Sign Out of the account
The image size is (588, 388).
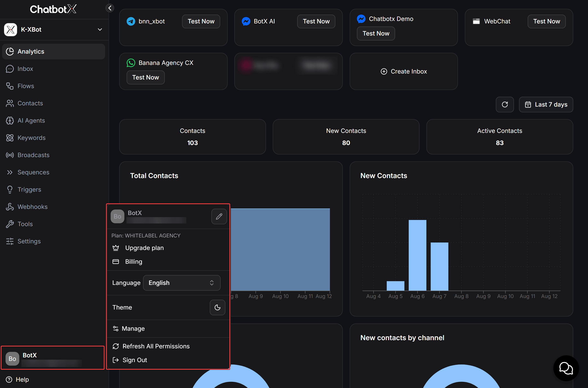click(x=168, y=360)
